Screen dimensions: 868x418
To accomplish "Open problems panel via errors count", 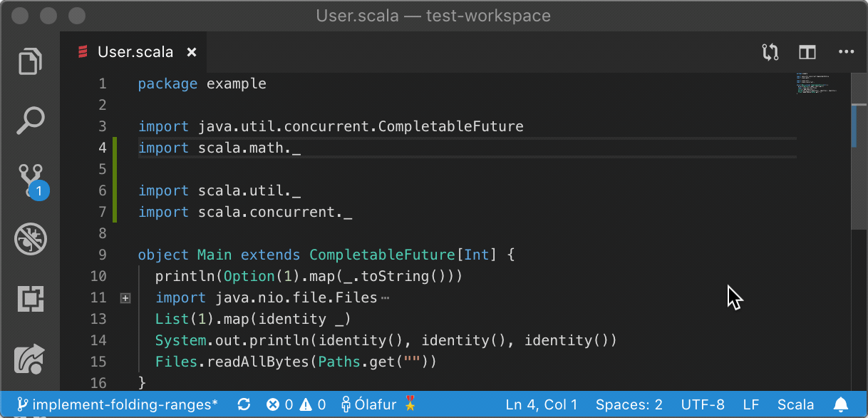I will (279, 405).
